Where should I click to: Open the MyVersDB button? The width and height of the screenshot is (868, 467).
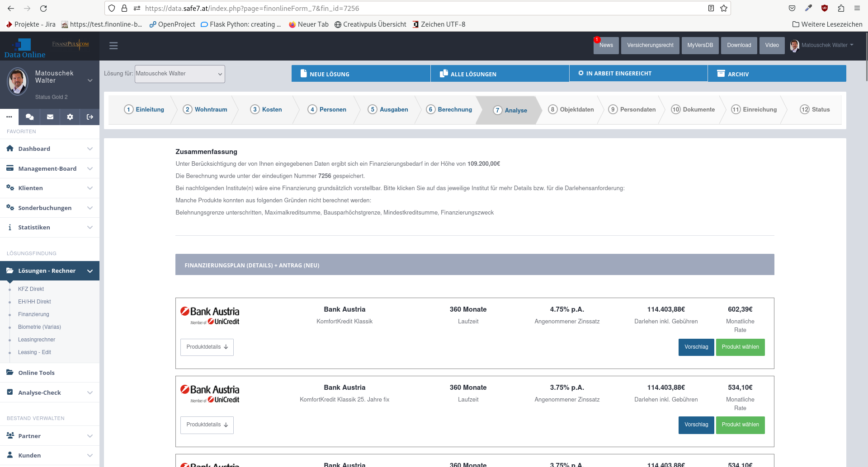[700, 45]
